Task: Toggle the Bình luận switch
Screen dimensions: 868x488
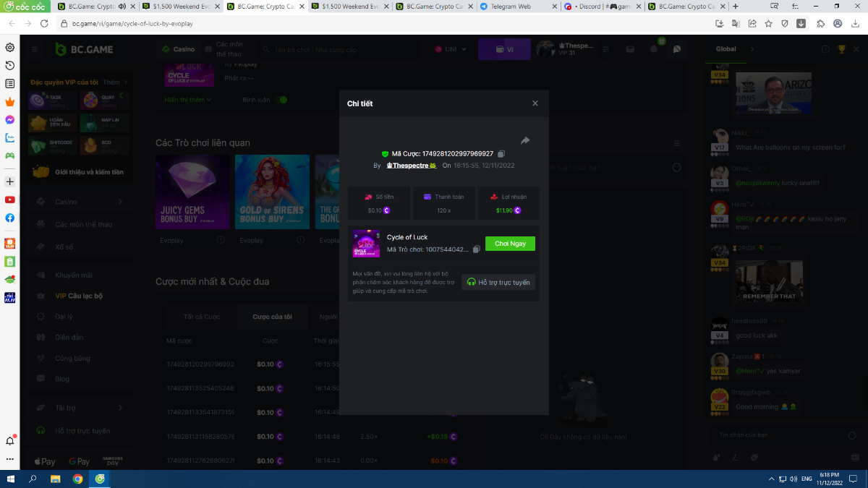Action: (280, 100)
